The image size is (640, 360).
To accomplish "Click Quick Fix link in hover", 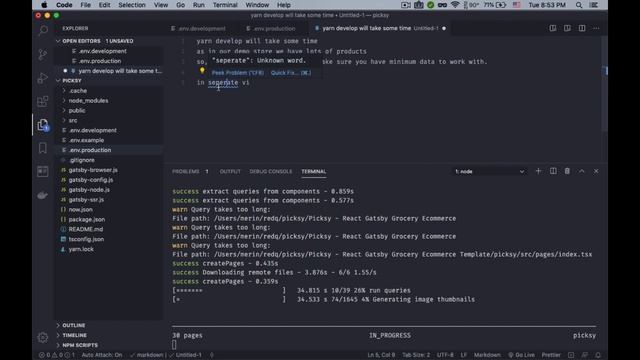I will coord(291,73).
